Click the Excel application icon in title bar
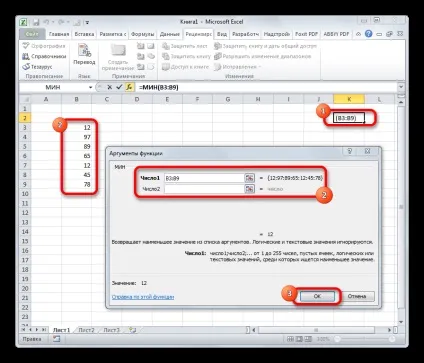 coord(24,22)
